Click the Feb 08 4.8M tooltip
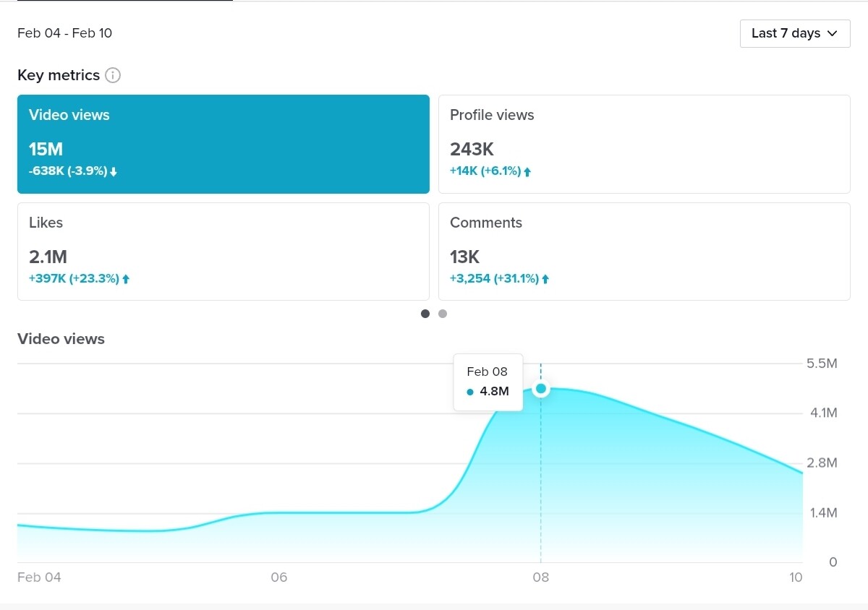This screenshot has width=868, height=610. click(x=488, y=382)
